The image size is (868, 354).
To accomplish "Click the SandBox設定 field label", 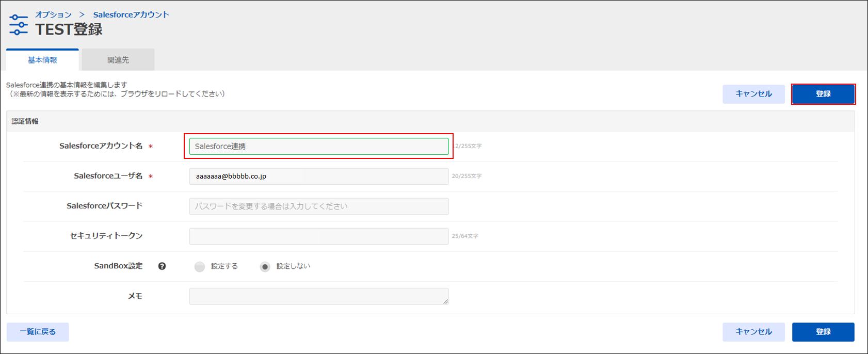I will click(118, 266).
